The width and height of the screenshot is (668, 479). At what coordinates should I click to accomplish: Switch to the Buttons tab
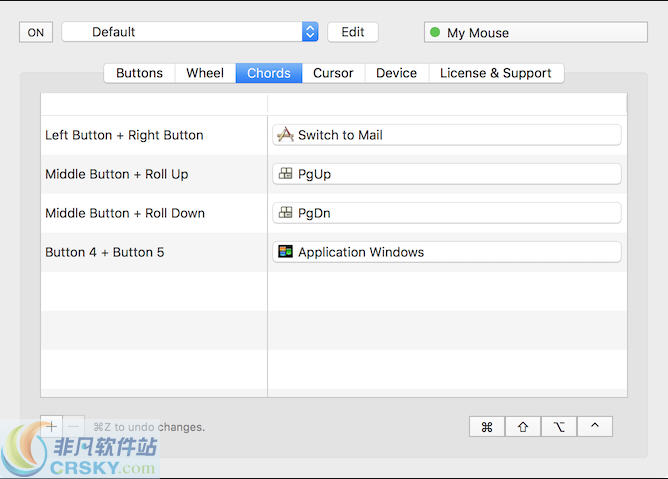pos(139,73)
